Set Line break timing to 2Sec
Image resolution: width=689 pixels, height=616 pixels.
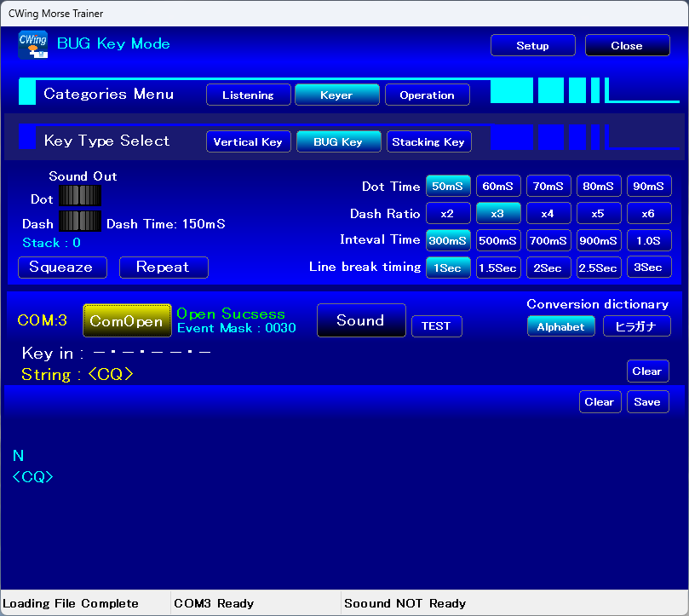click(x=548, y=267)
